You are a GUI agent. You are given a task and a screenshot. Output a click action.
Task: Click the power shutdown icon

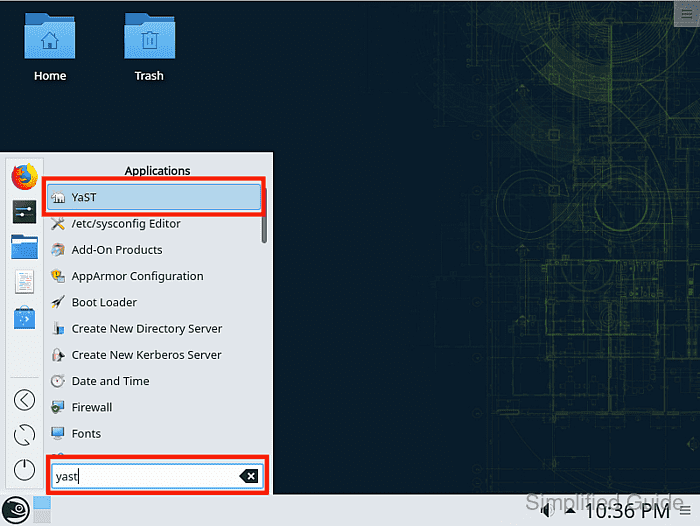click(25, 469)
